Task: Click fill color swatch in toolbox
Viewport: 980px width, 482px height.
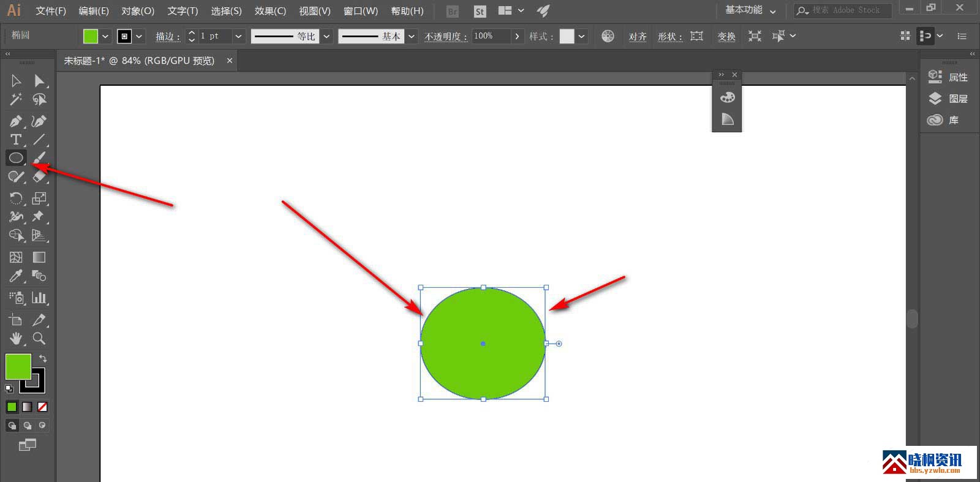Action: click(17, 366)
